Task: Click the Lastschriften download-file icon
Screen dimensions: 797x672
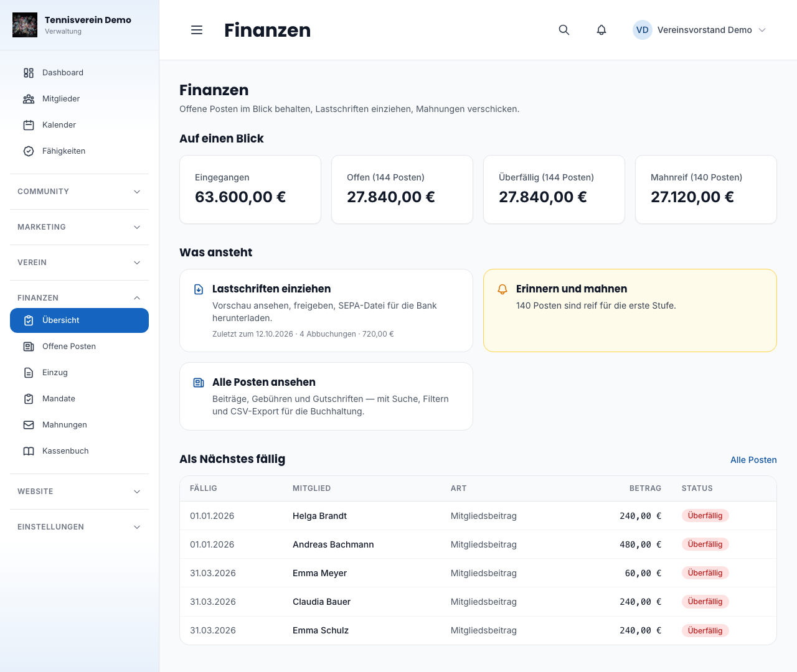Action: (199, 289)
